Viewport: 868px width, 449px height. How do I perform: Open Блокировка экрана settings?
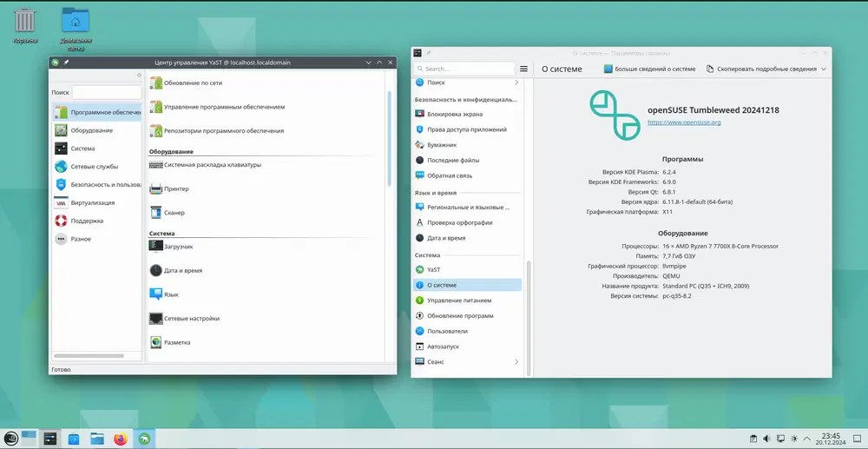coord(467,114)
